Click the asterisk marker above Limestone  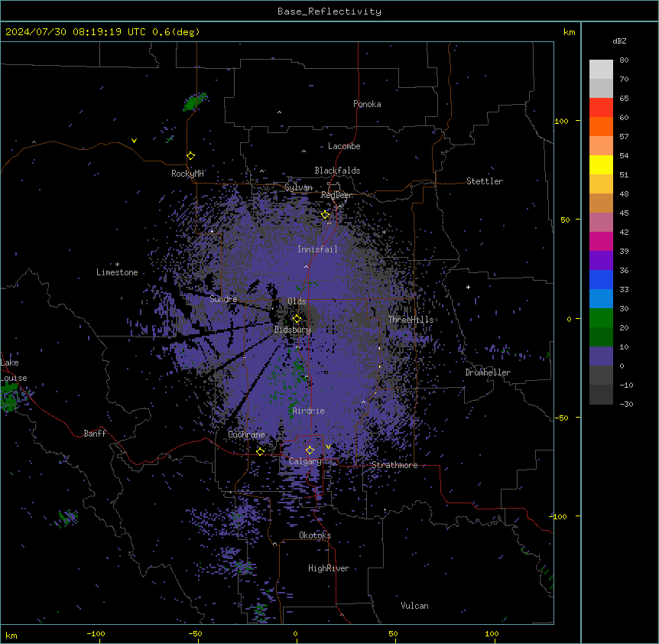[117, 265]
